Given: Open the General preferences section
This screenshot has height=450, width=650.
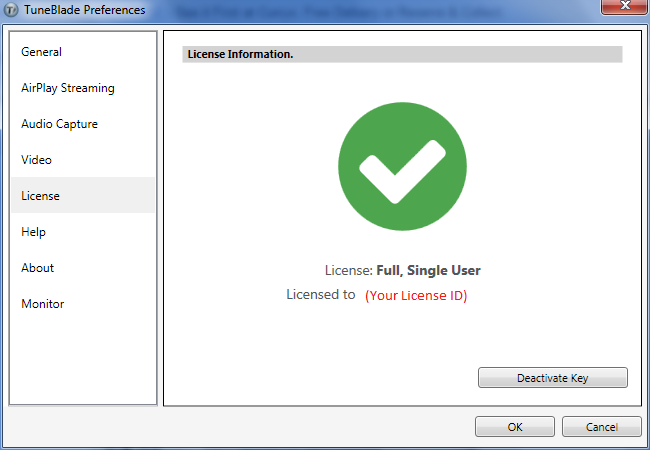Looking at the screenshot, I should (x=83, y=52).
